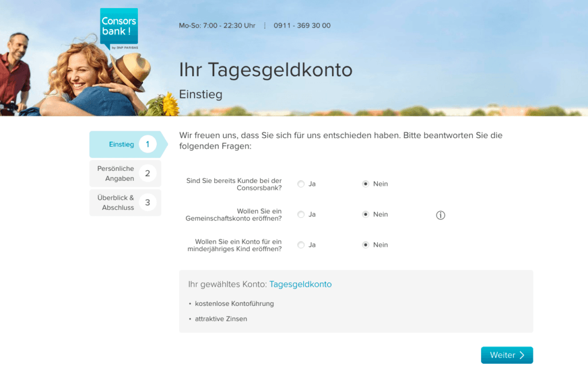Jump to the Überblick & Abschluss step

coord(116,202)
